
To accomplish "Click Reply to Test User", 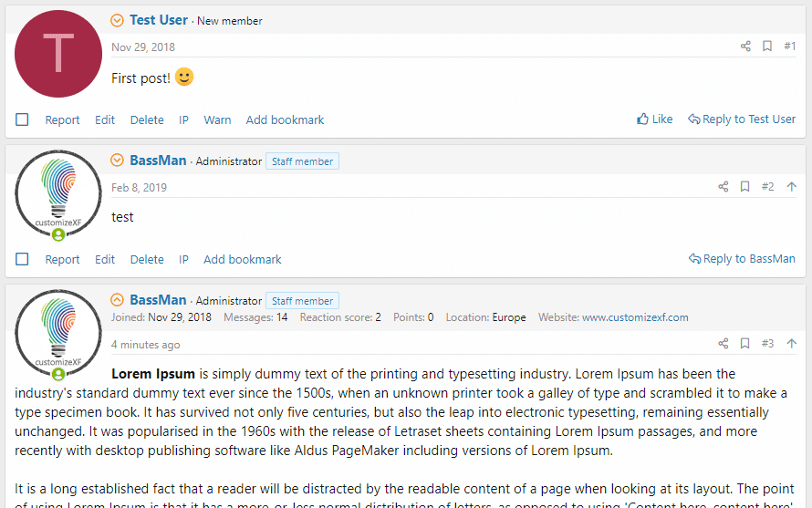I will 742,119.
